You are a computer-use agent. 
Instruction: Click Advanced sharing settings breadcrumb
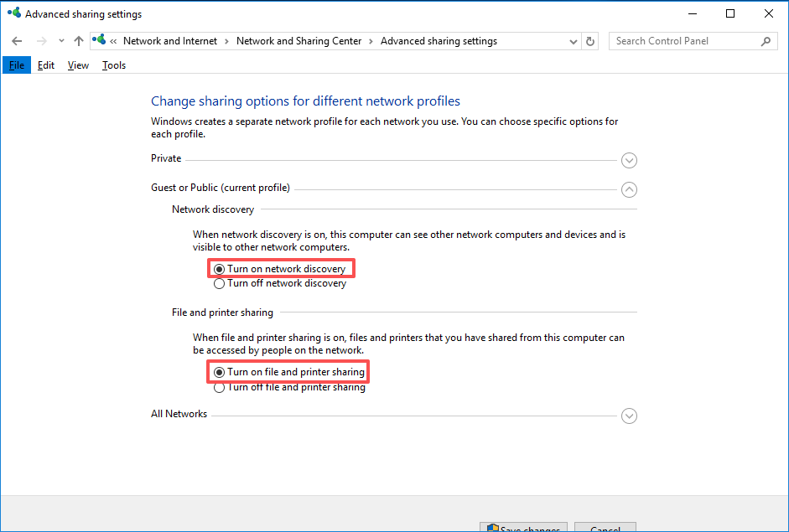tap(439, 41)
